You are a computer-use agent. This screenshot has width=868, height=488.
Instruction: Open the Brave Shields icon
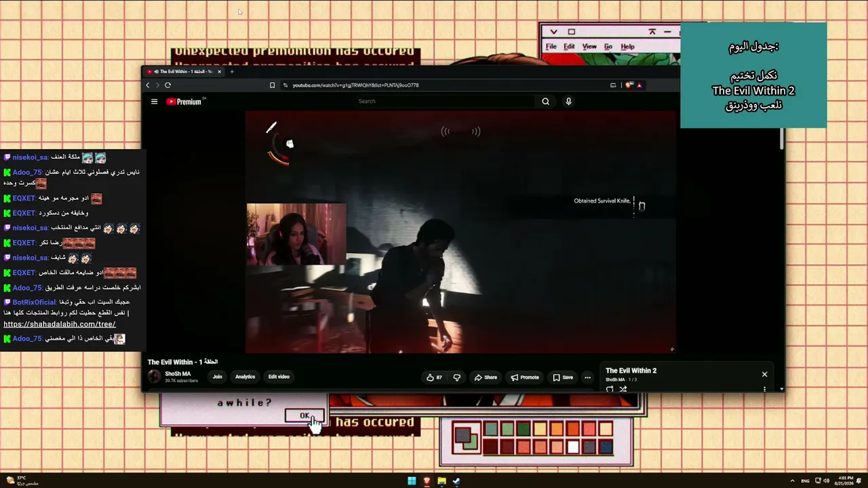(x=629, y=85)
